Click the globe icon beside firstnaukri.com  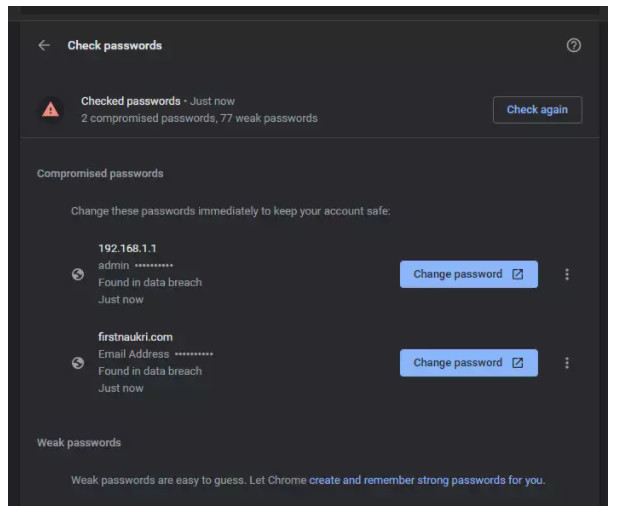click(x=78, y=364)
